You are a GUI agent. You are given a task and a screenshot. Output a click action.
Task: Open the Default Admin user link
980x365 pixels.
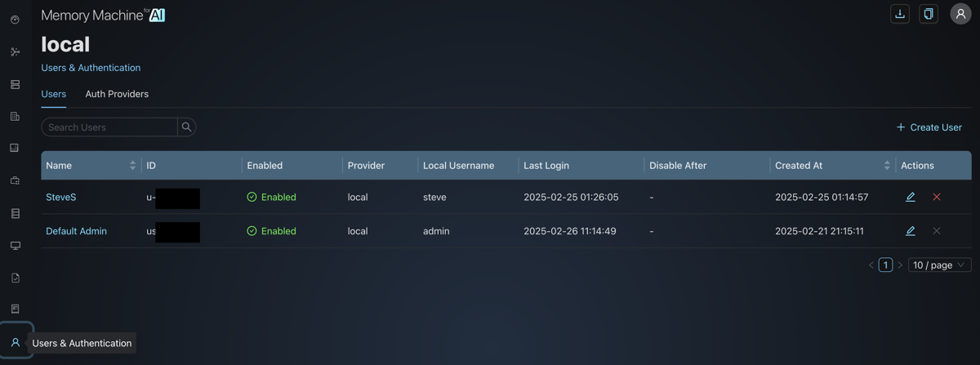76,231
